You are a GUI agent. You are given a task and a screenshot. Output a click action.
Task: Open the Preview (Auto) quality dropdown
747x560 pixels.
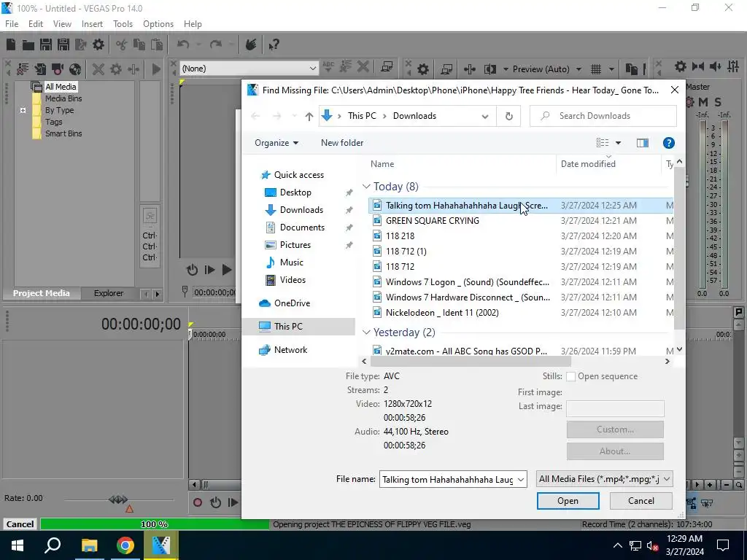pos(578,69)
